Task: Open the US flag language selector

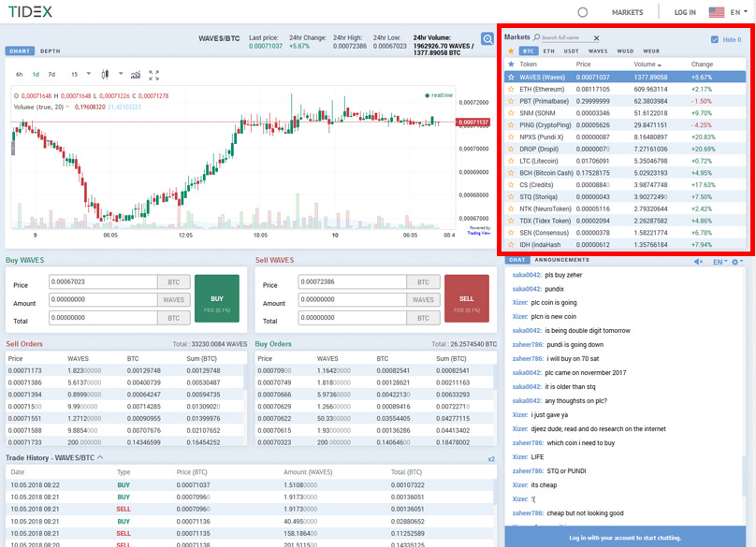Action: tap(717, 12)
